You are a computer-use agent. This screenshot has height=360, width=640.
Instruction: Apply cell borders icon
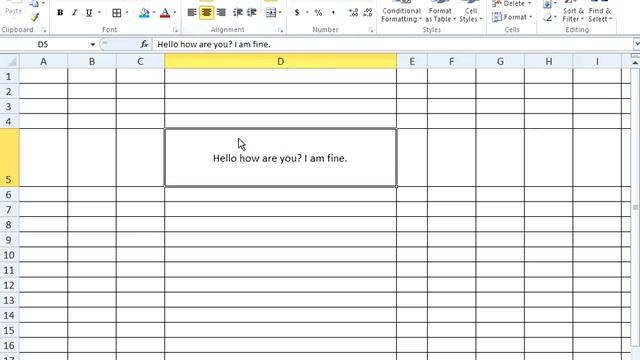(117, 13)
